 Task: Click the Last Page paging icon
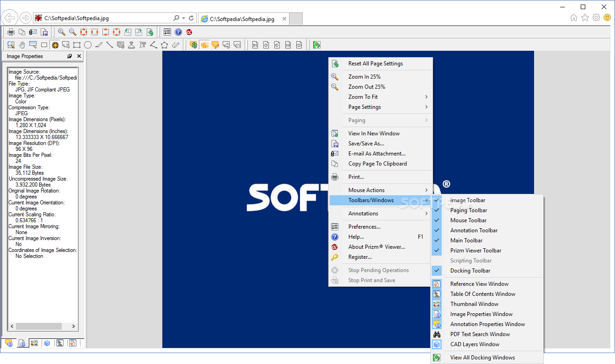[x=288, y=45]
